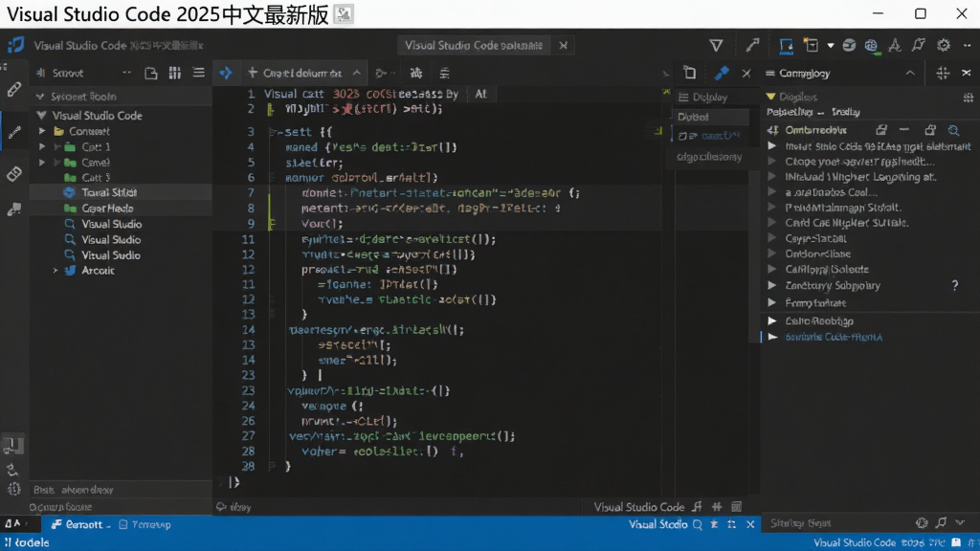
Task: Click question mark beside Zanctuyy Subpolary
Action: (955, 285)
